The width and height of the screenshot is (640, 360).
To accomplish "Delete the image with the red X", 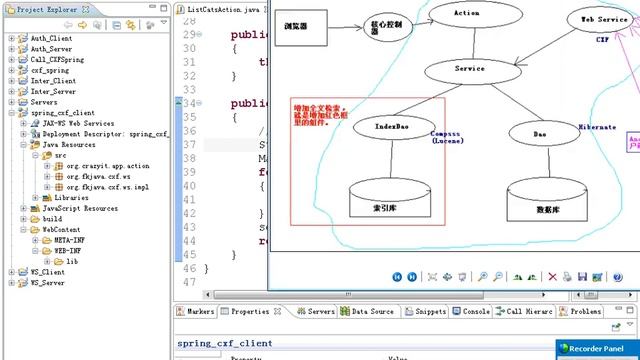I will [x=552, y=277].
